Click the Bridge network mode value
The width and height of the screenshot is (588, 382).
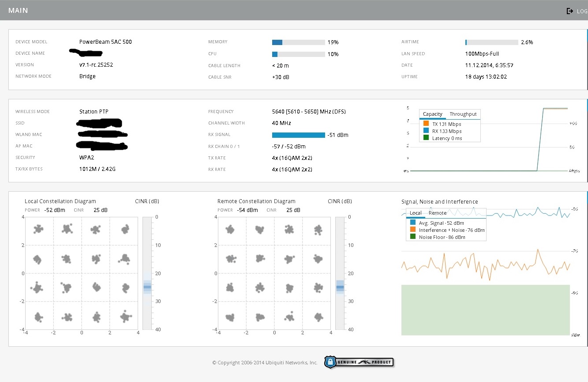[x=87, y=76]
